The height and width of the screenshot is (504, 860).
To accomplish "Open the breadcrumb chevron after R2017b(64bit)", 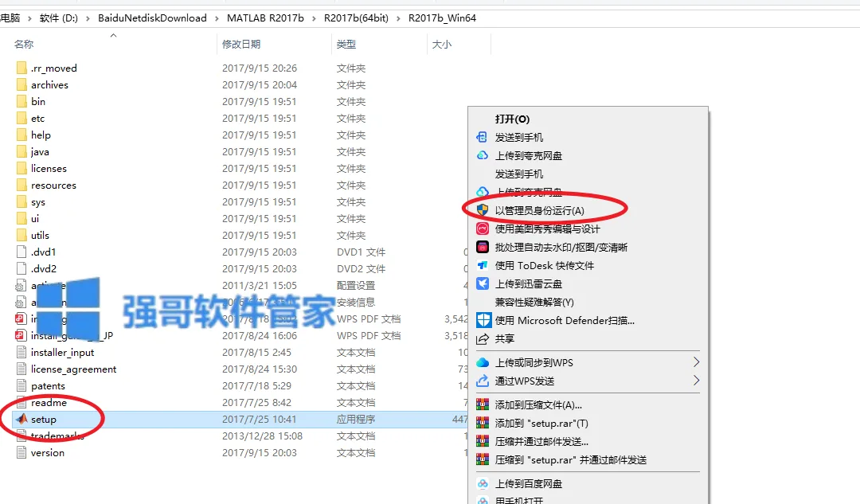I will [x=398, y=18].
